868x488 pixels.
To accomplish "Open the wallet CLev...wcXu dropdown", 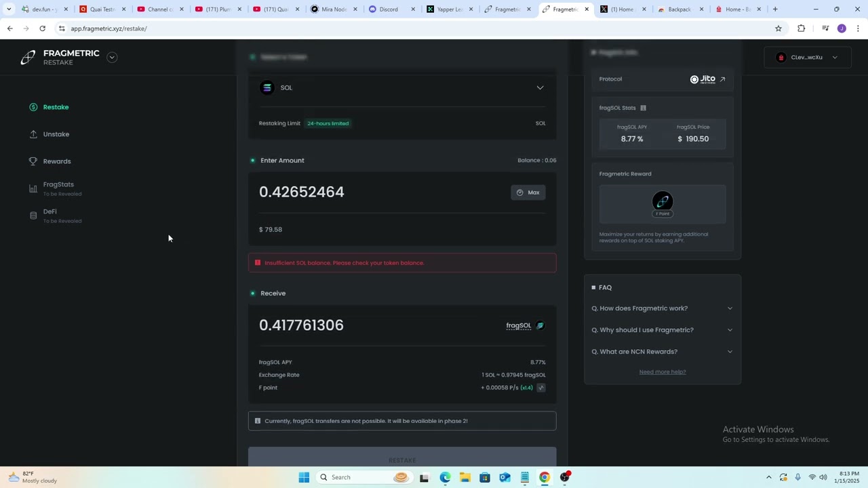I will pos(807,58).
